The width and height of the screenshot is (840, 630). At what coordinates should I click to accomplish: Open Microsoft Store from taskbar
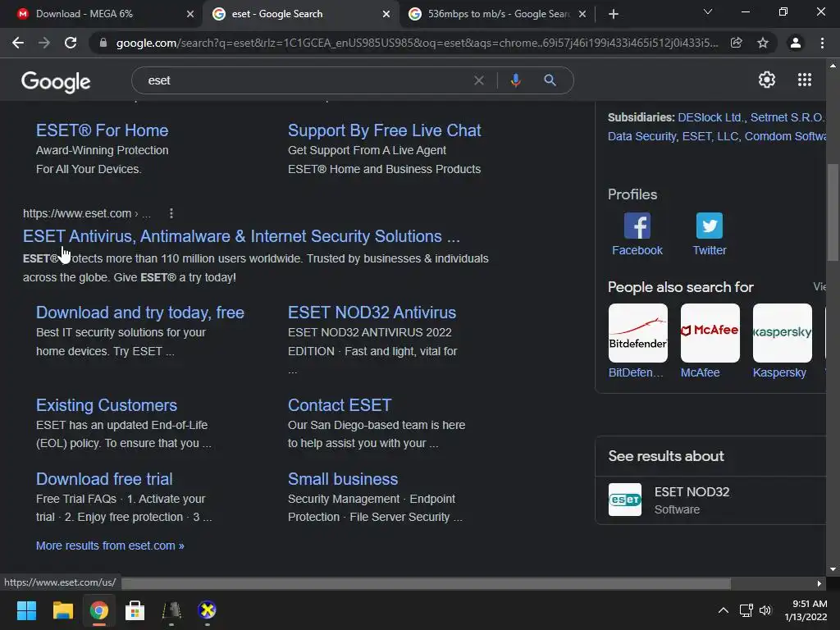tap(135, 610)
